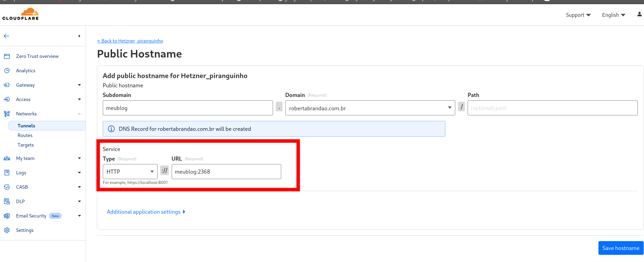Click the Access sidebar icon

pyautogui.click(x=7, y=99)
